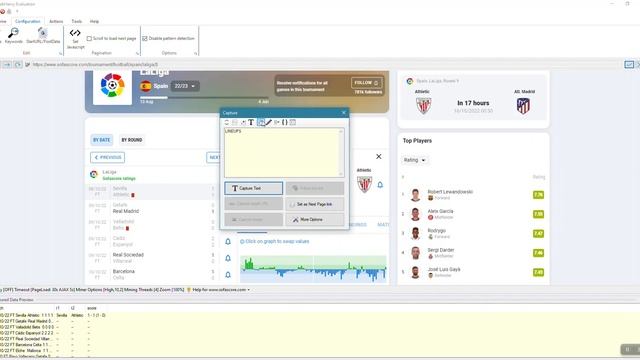This screenshot has width=640, height=360.
Task: Select the Sevilla vs Athletic match row
Action: 151,191
